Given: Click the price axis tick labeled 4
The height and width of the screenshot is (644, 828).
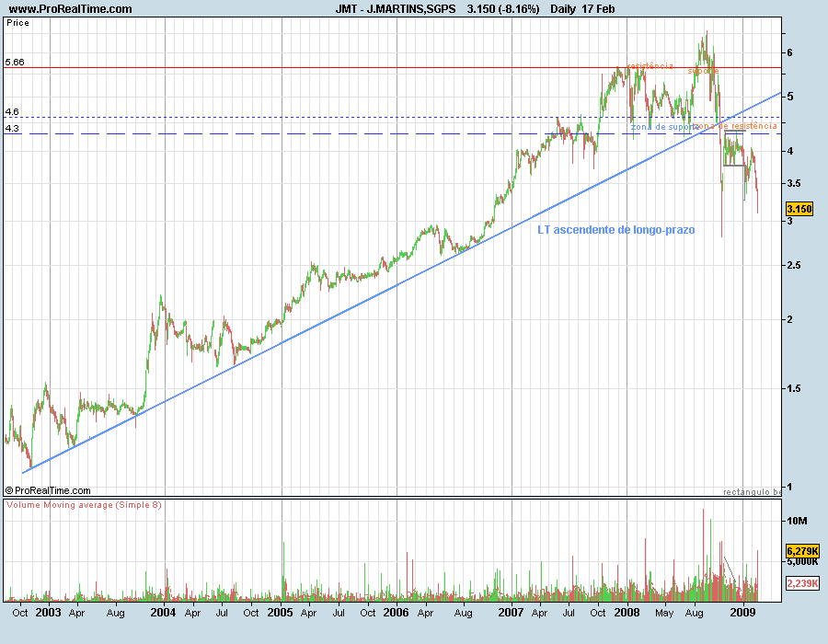Looking at the screenshot, I should click(x=789, y=151).
